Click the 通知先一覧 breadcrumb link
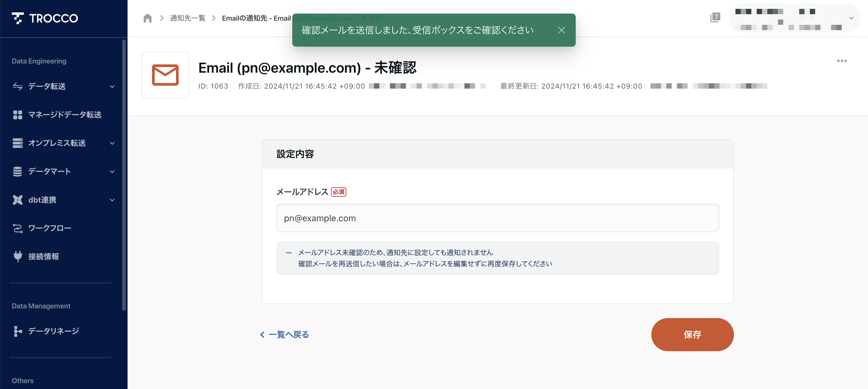The height and width of the screenshot is (389, 868). 187,18
